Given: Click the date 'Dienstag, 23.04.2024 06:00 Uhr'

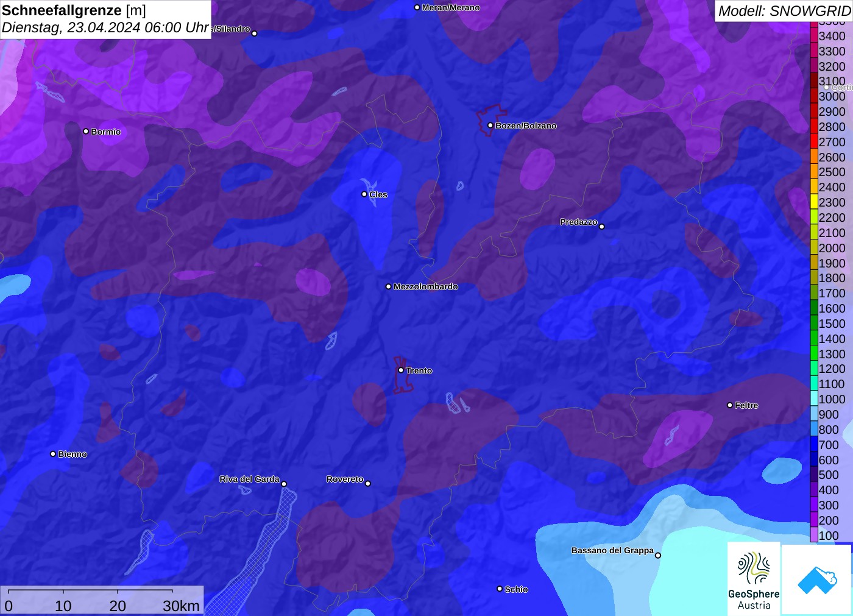Looking at the screenshot, I should click(105, 27).
